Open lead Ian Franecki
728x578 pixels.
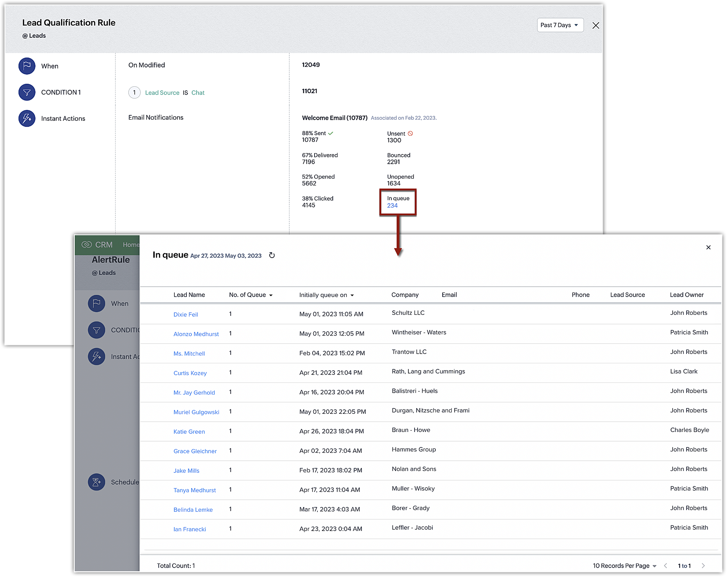190,529
